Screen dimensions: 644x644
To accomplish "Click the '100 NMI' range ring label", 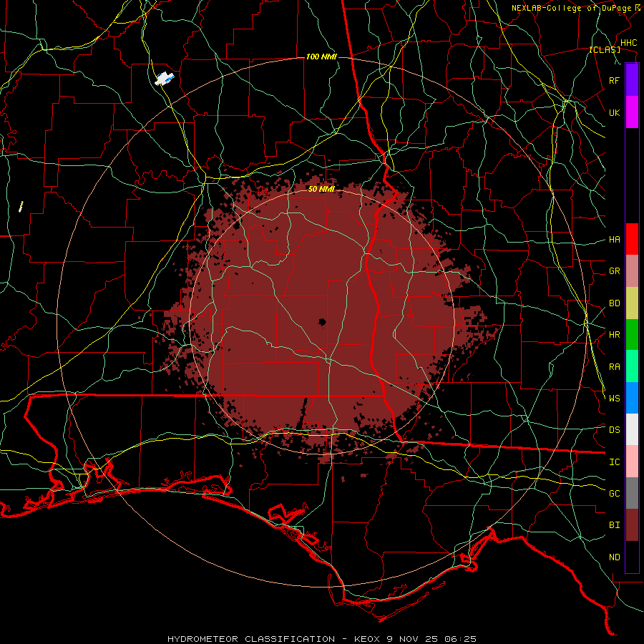I will 321,57.
